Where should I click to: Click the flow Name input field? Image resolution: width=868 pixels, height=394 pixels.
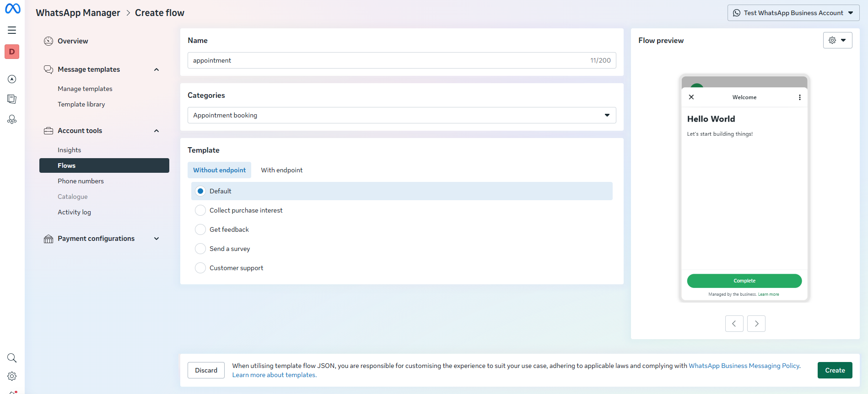pos(389,60)
